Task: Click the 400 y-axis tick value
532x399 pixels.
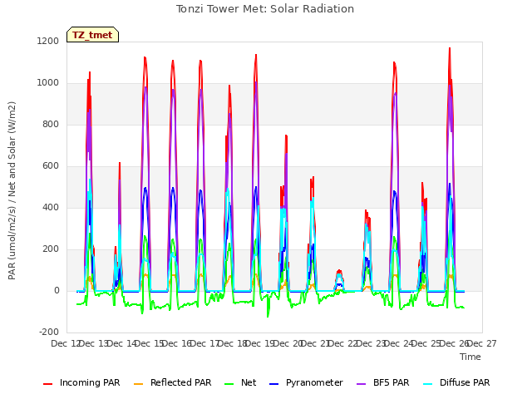Action: [x=51, y=207]
